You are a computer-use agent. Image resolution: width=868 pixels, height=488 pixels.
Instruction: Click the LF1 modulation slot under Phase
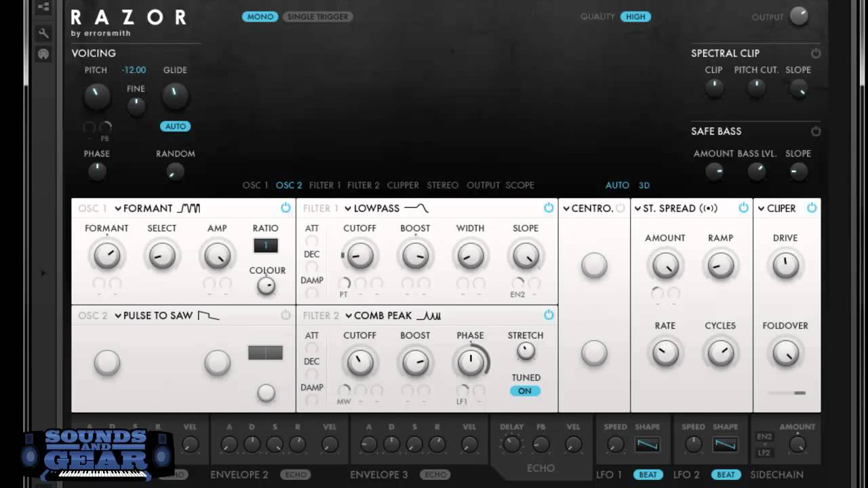pyautogui.click(x=462, y=390)
